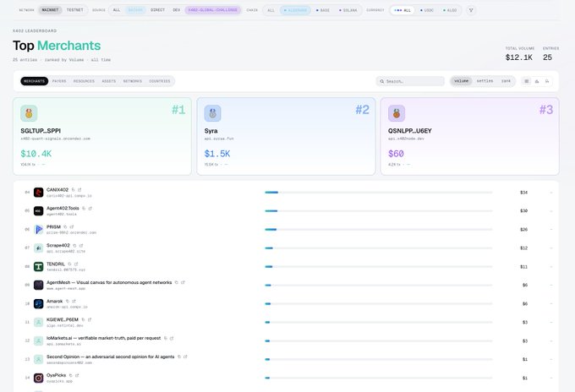
Task: Click the CANIX402 volume progress bar
Action: [x=379, y=193]
